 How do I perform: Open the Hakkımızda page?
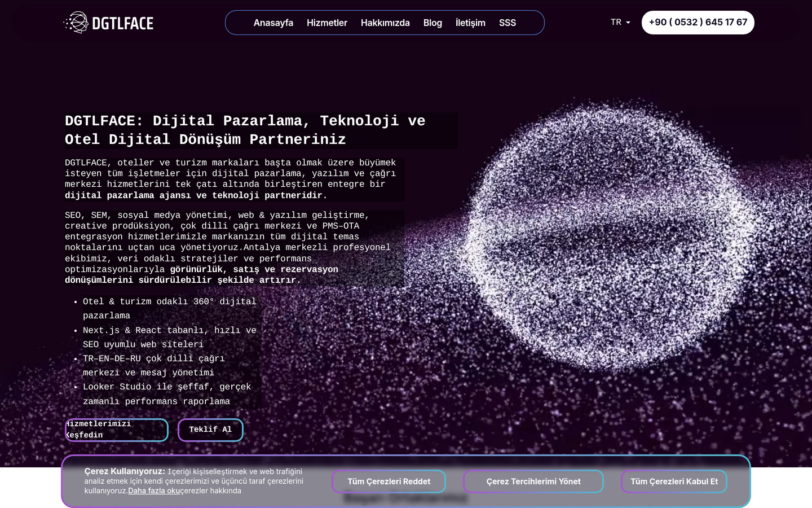point(385,23)
